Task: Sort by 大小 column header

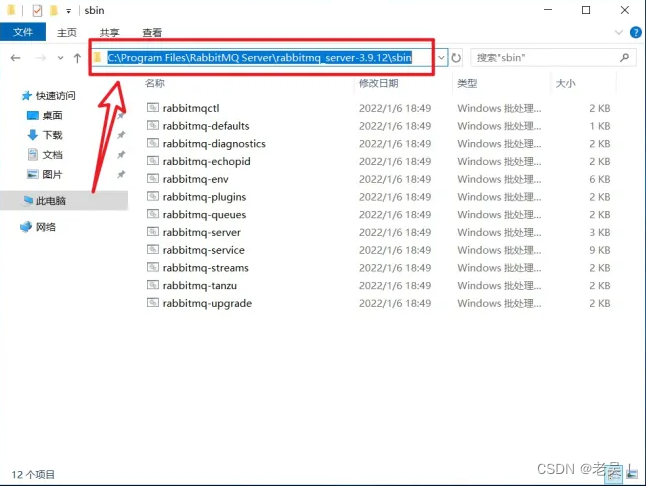Action: click(x=565, y=83)
